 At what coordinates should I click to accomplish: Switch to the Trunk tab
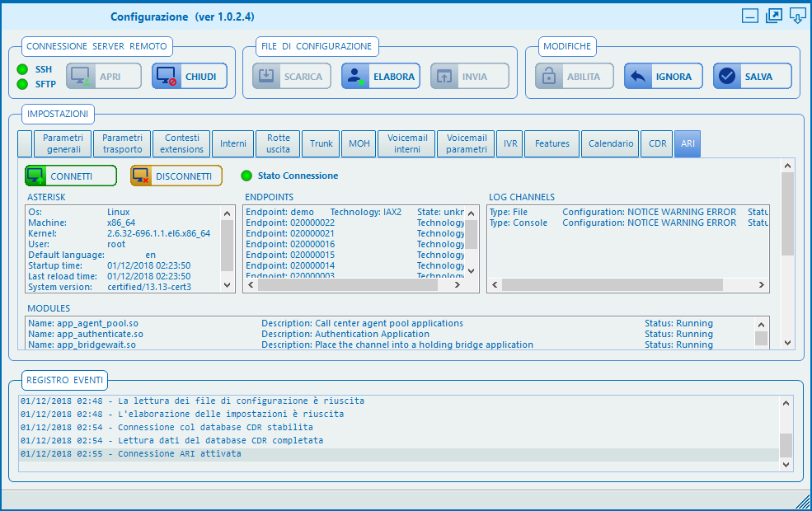(x=321, y=143)
